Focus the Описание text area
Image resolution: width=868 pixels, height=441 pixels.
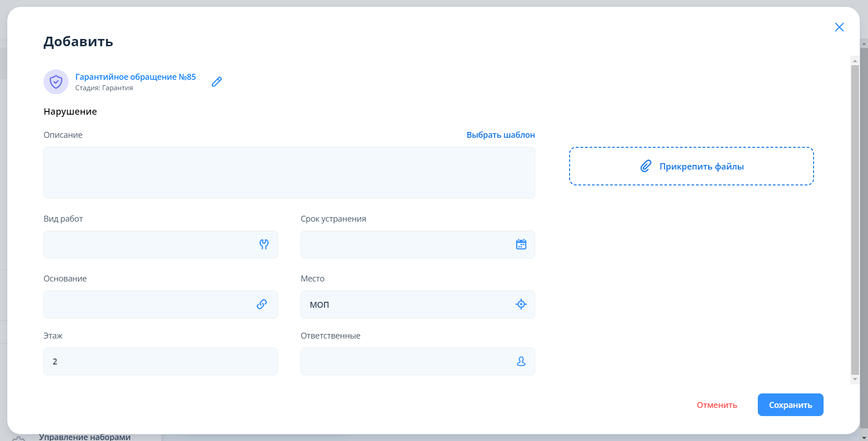289,173
